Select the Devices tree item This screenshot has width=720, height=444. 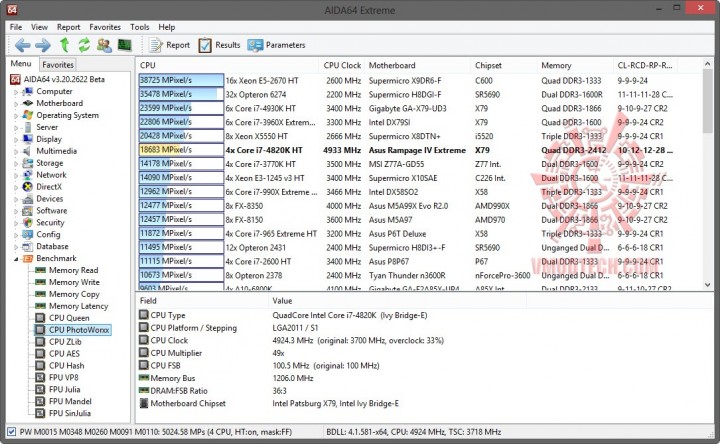point(50,198)
